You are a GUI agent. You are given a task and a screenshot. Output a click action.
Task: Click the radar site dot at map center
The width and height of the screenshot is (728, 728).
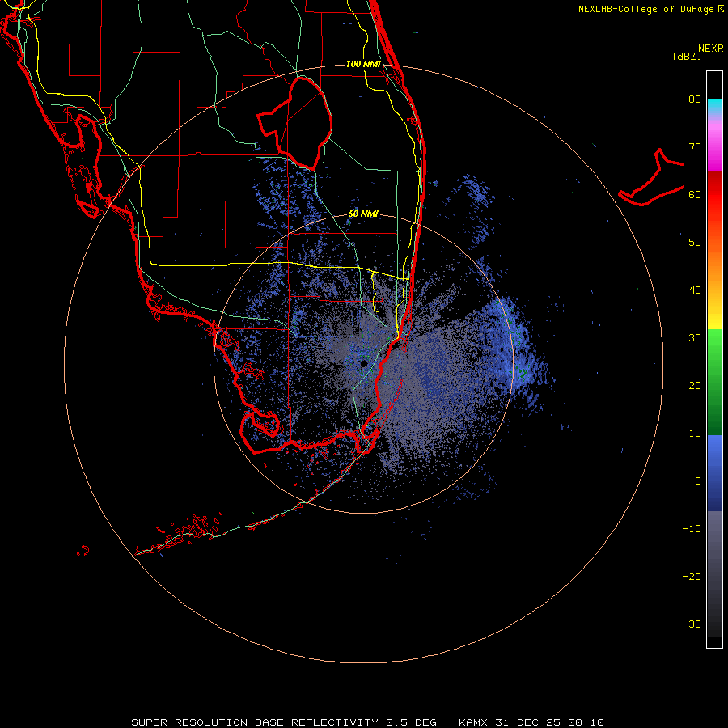[x=364, y=363]
